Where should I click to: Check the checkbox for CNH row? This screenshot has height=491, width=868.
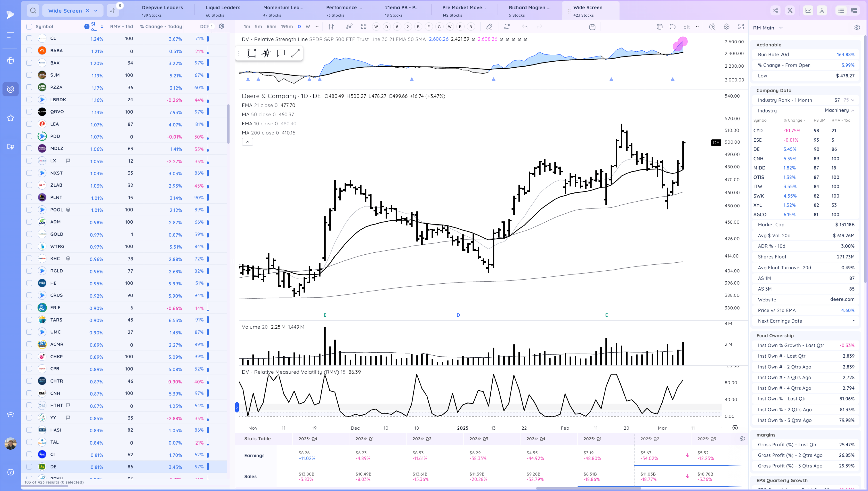(29, 393)
